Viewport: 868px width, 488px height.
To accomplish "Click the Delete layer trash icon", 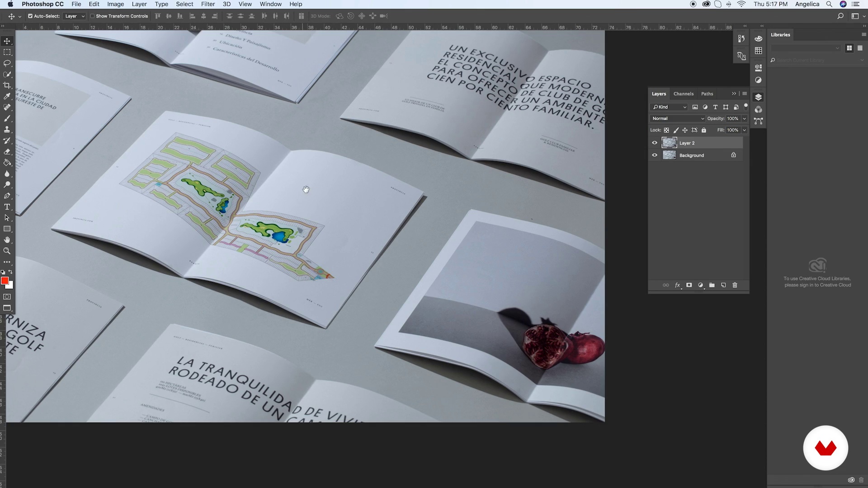I will [x=735, y=285].
